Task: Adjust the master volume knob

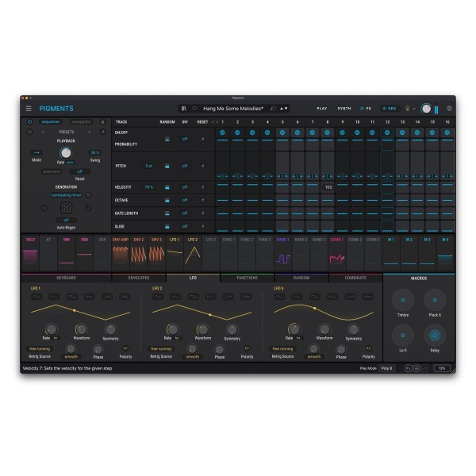Action: 426,109
